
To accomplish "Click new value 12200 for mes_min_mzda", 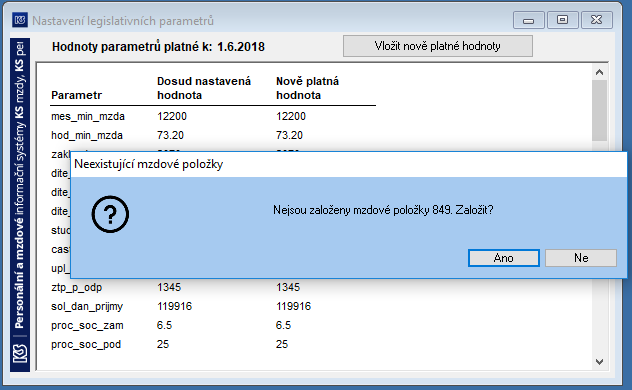I will point(291,116).
